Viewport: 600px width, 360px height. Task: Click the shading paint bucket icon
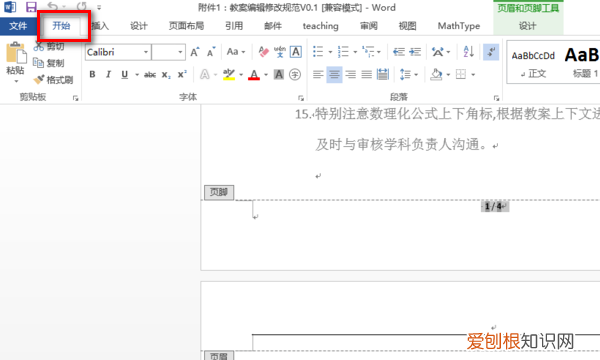click(x=436, y=74)
